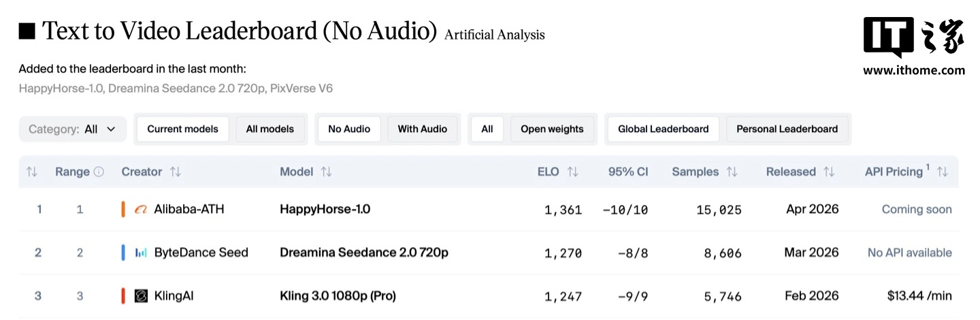Sort table by Model column arrows

[x=327, y=172]
